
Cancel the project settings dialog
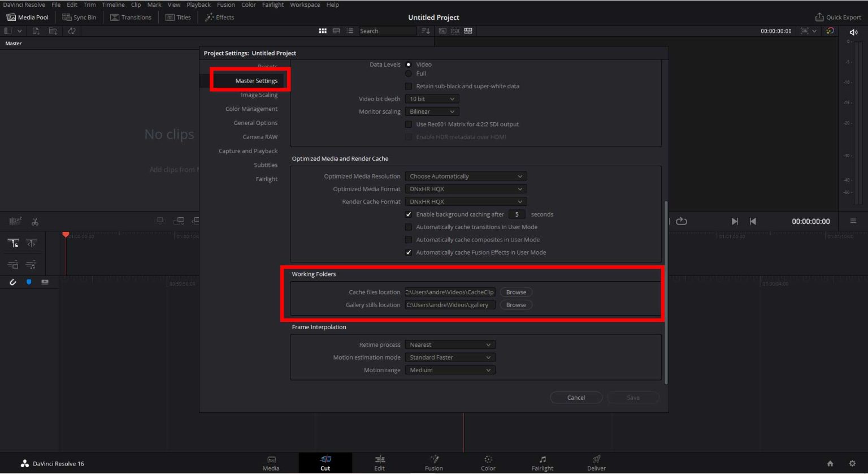576,397
